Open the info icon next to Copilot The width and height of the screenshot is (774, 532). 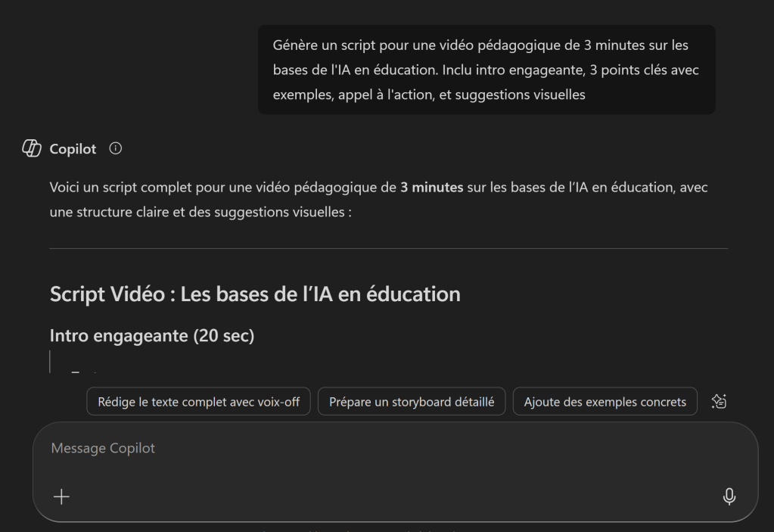tap(115, 149)
